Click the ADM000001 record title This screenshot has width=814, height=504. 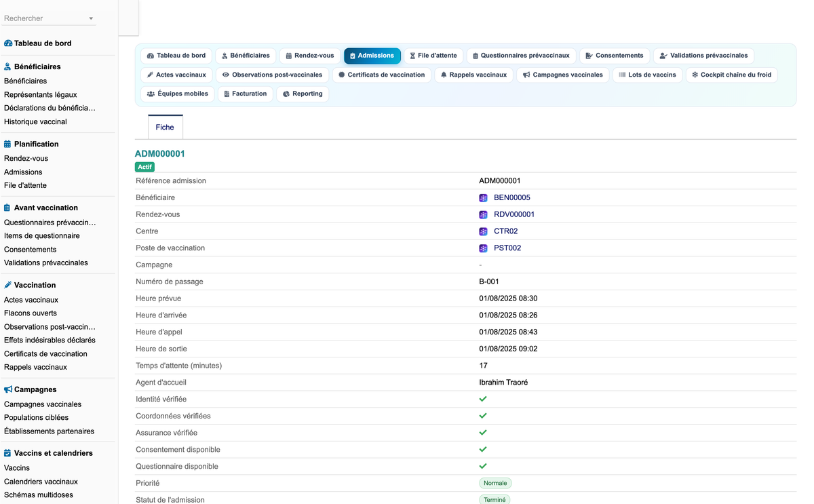(x=160, y=154)
